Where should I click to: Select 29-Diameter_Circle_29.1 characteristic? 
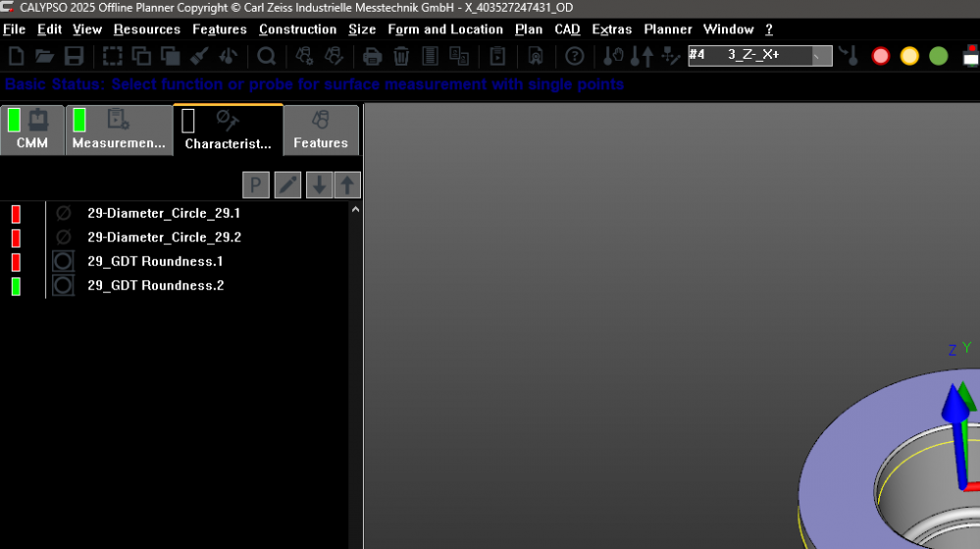(x=164, y=213)
